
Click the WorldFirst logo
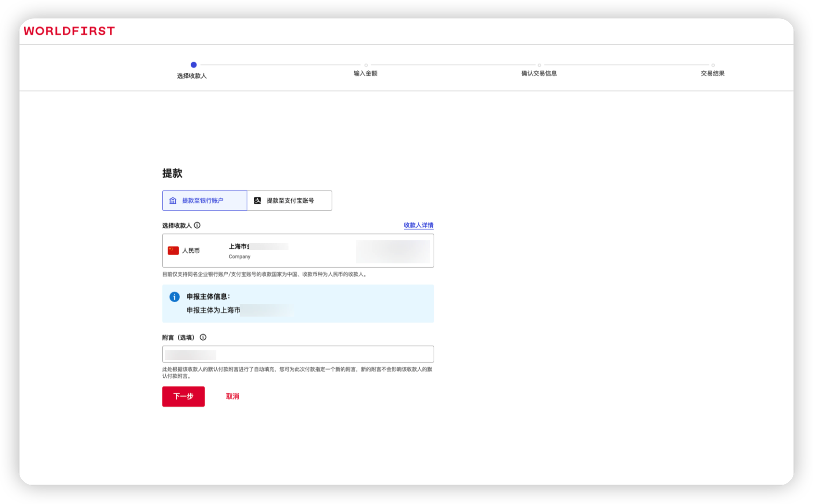tap(69, 31)
